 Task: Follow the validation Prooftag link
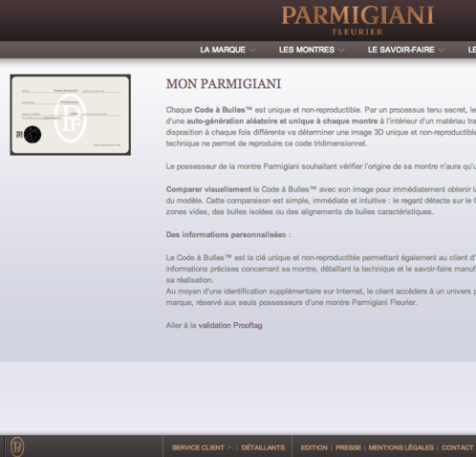[x=230, y=325]
